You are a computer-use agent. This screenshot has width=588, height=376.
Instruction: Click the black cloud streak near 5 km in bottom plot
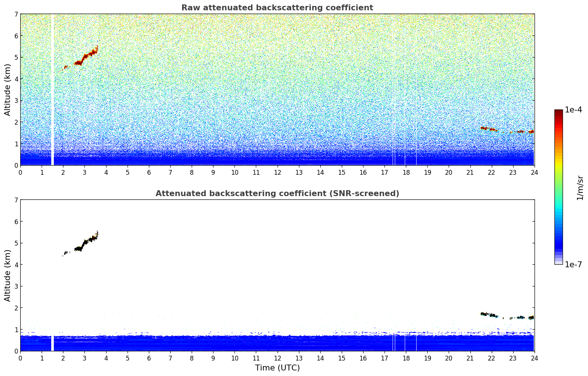86,242
